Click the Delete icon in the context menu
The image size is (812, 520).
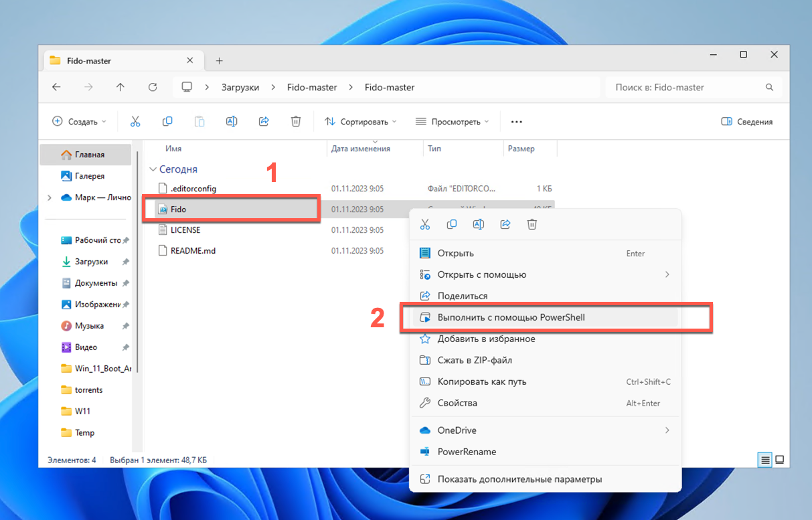coord(532,224)
